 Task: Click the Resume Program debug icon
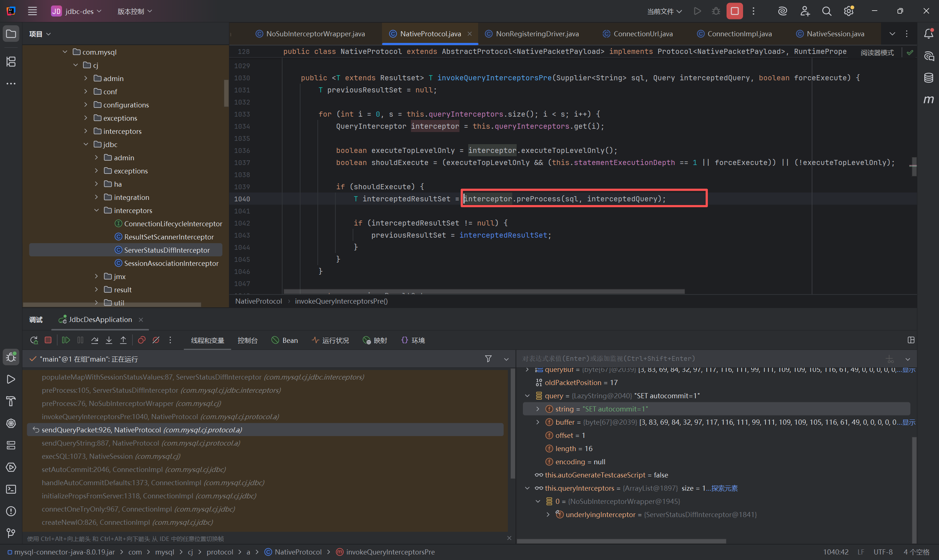[66, 340]
